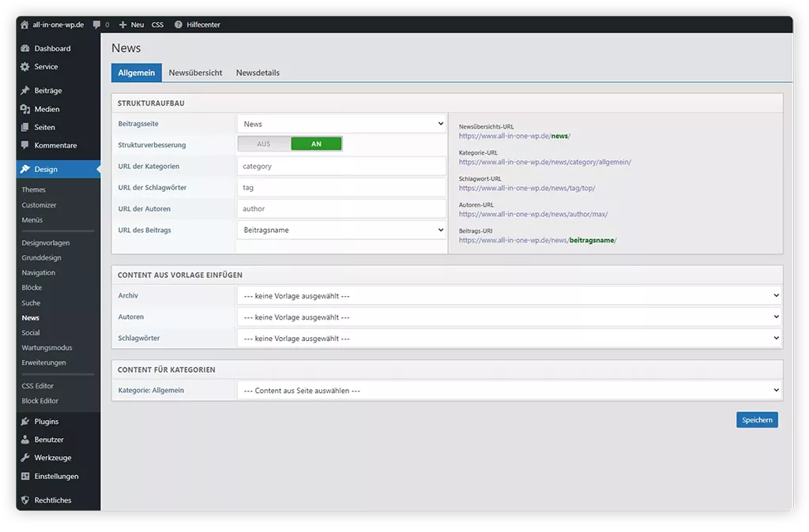
Task: Click the Hilfecenter question mark icon
Action: pyautogui.click(x=179, y=24)
